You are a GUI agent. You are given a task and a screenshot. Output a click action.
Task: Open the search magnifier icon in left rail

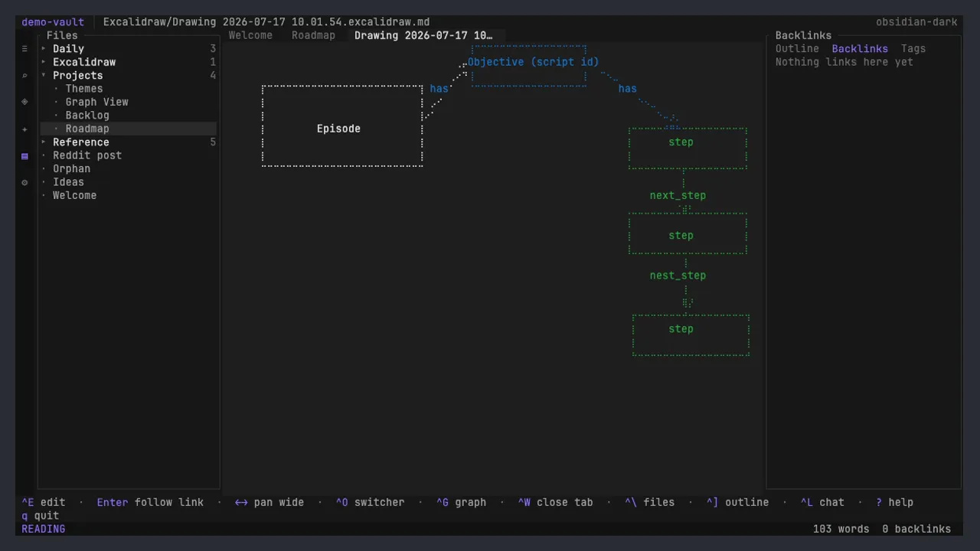click(24, 76)
